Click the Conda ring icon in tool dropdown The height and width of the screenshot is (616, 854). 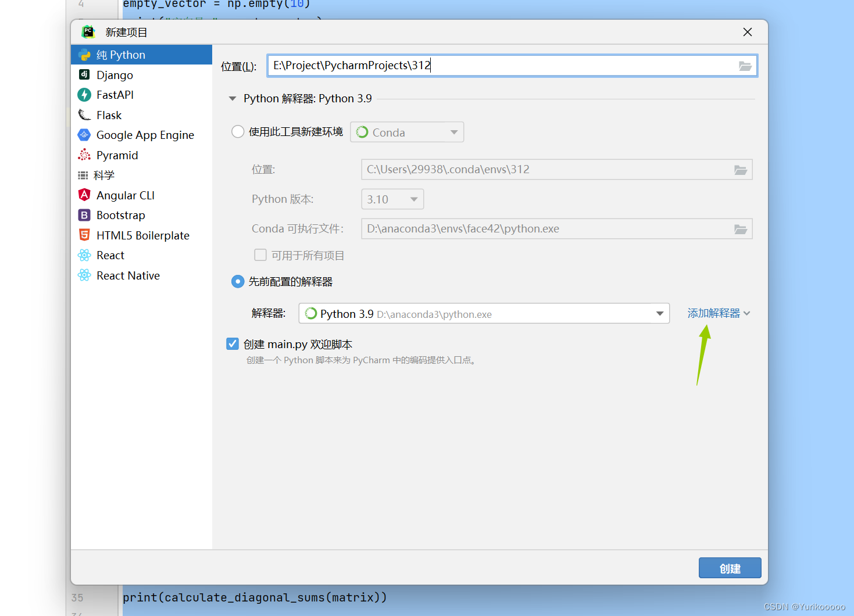(x=362, y=132)
